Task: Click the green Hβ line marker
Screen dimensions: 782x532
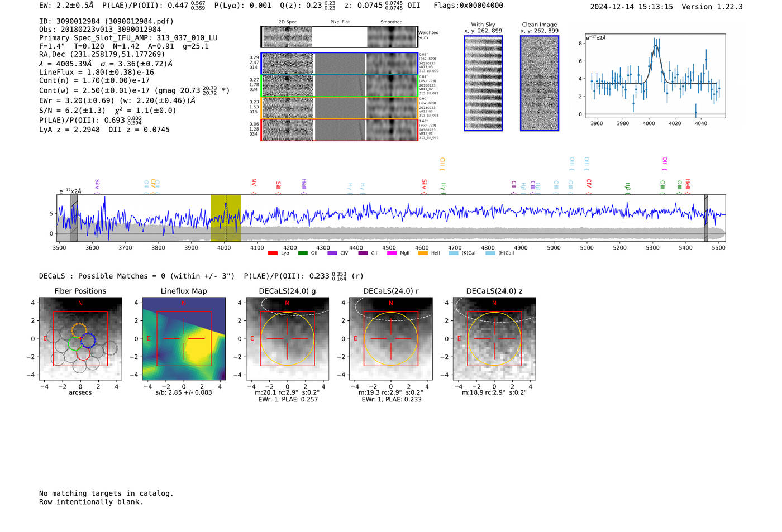Action: 628,188
